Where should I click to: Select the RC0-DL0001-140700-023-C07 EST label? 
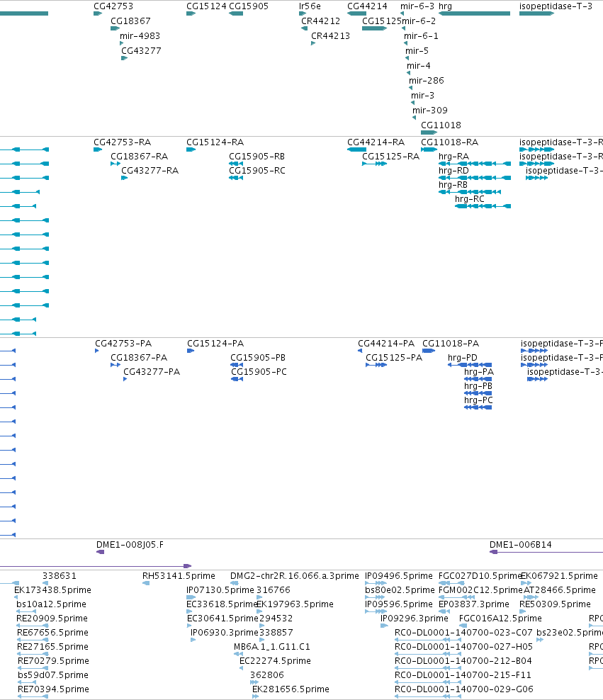pos(463,633)
